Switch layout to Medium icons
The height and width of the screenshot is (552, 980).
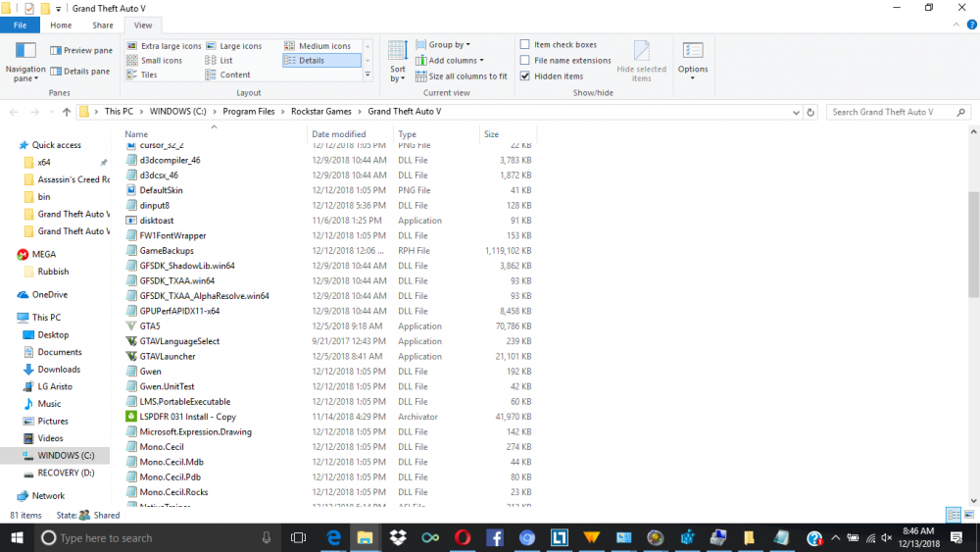[318, 46]
